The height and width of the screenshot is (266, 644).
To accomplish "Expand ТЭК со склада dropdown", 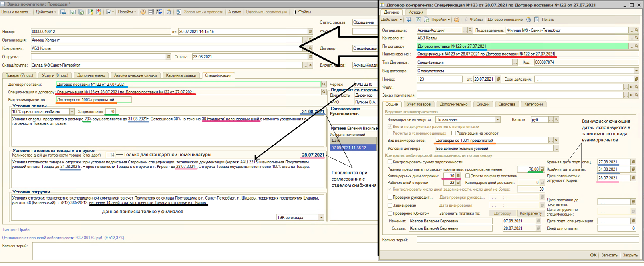I will click(x=321, y=218).
